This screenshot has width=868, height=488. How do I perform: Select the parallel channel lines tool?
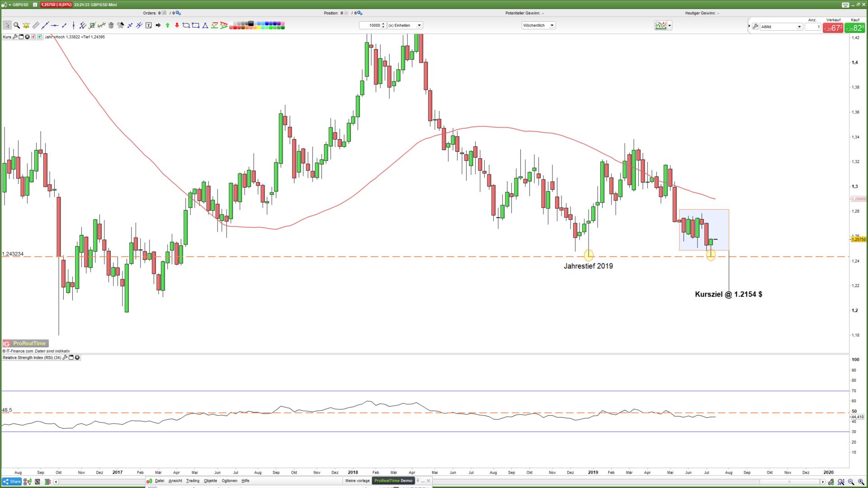pyautogui.click(x=83, y=25)
